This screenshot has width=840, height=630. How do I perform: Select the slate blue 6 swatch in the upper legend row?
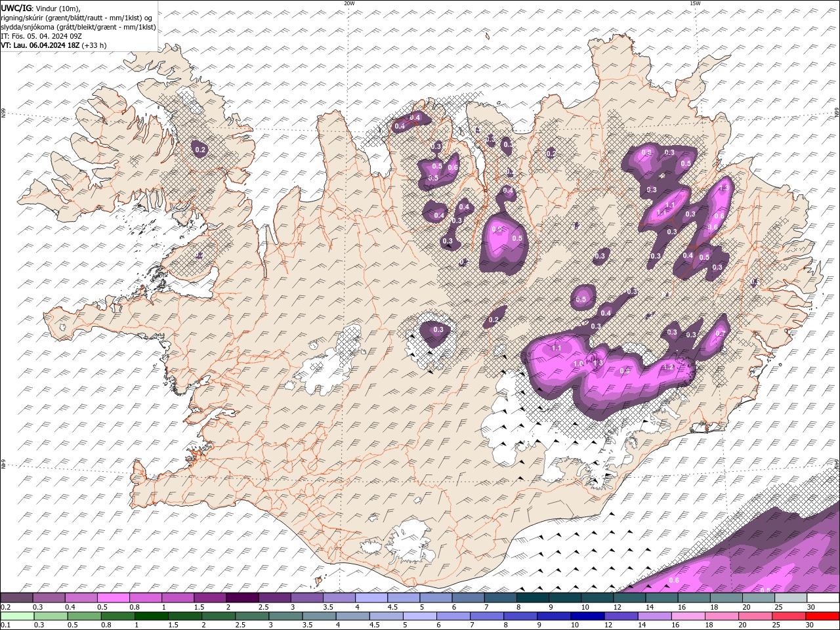pyautogui.click(x=468, y=598)
